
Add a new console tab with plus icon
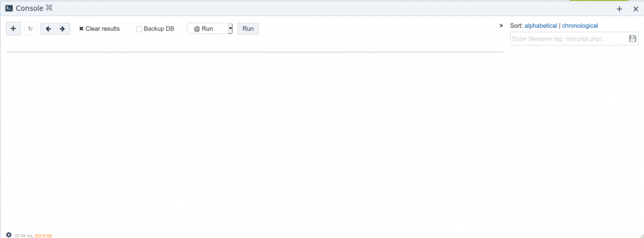[x=13, y=29]
